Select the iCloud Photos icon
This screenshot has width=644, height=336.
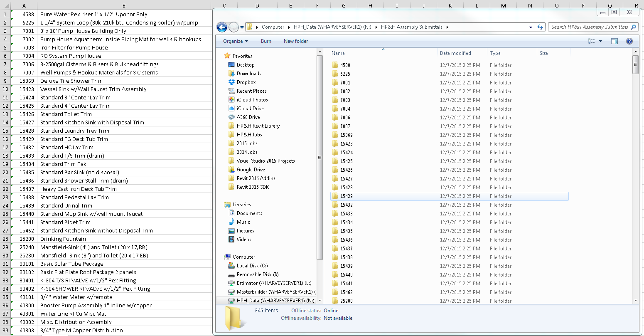point(231,100)
